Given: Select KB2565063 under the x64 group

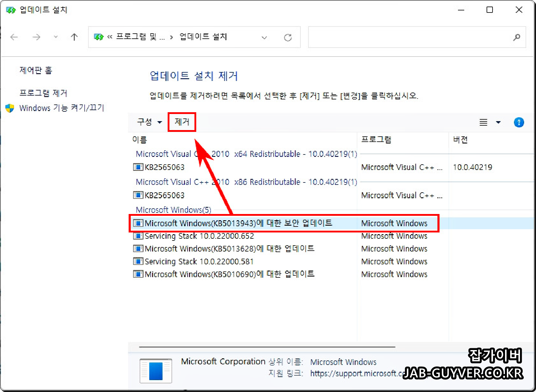Looking at the screenshot, I should click(165, 167).
